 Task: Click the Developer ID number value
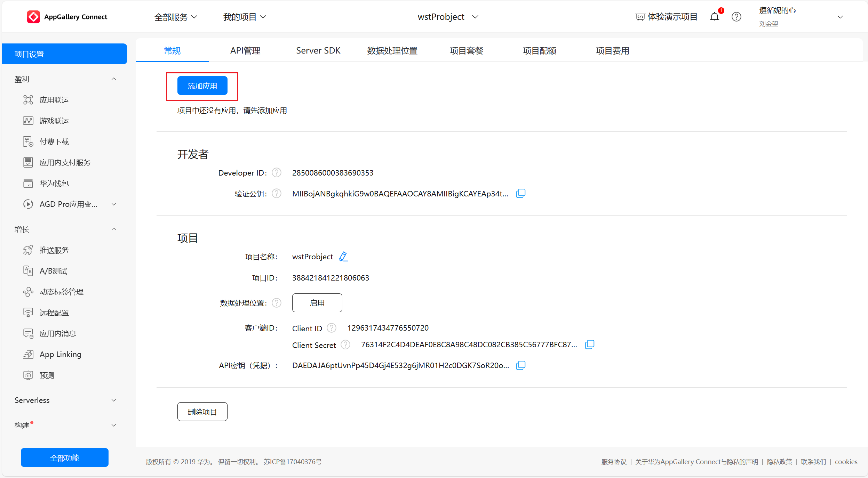pyautogui.click(x=333, y=173)
